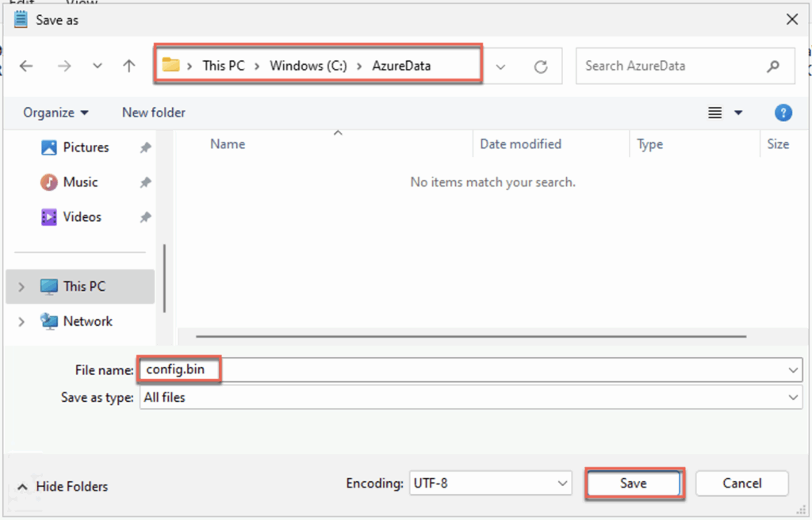Go up one folder level
Image resolution: width=812 pixels, height=520 pixels.
[129, 67]
